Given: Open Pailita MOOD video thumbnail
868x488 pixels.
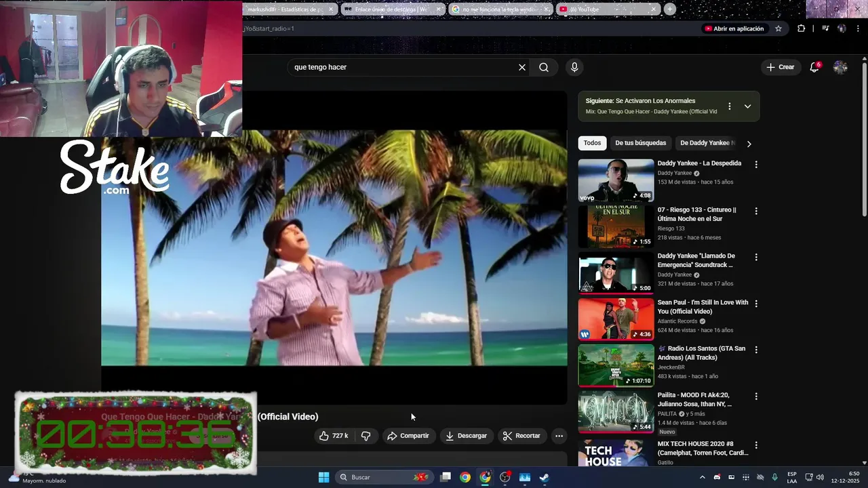Looking at the screenshot, I should pos(616,411).
